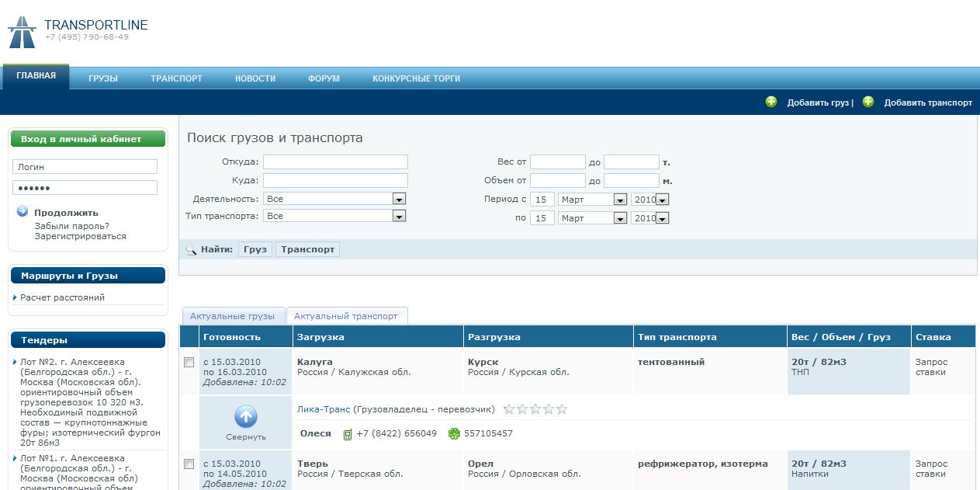Click the green plus icon beside Добавить транспорт
980x490 pixels.
point(868,102)
